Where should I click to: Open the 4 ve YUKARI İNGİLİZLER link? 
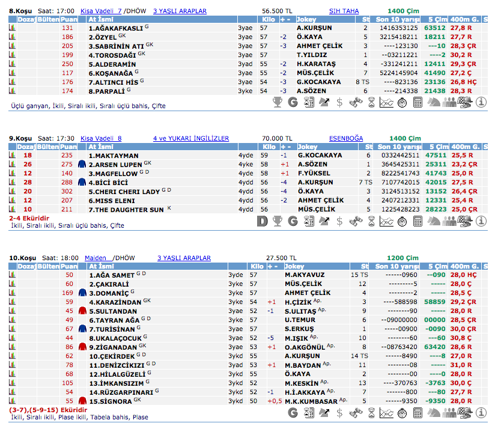[191, 138]
